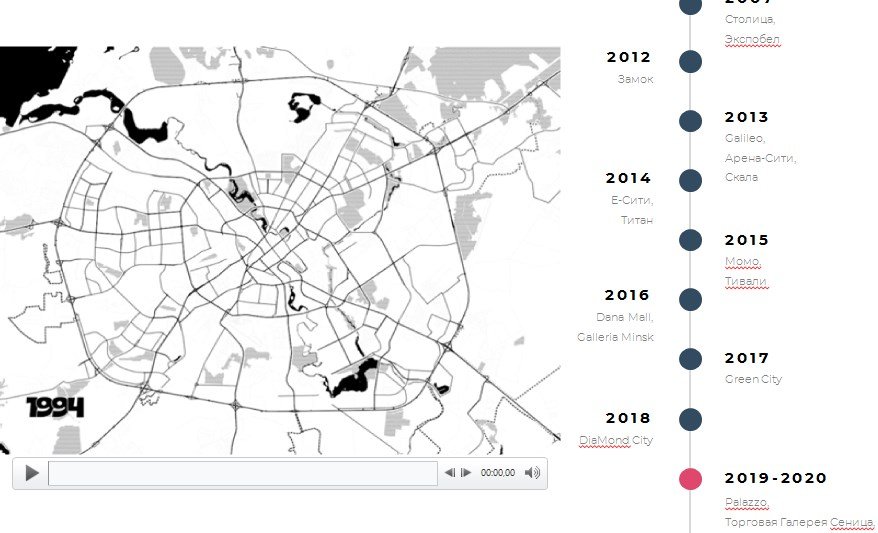878x533 pixels.
Task: Click the 2018 year heading
Action: 628,418
